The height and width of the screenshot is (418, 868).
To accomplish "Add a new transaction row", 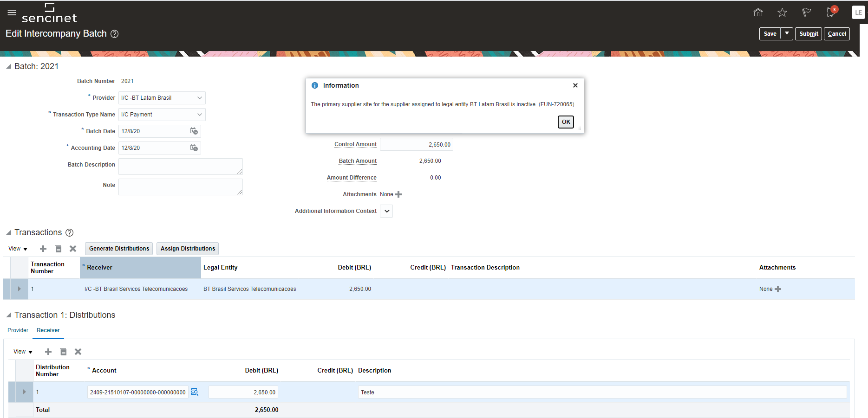I will coord(43,249).
